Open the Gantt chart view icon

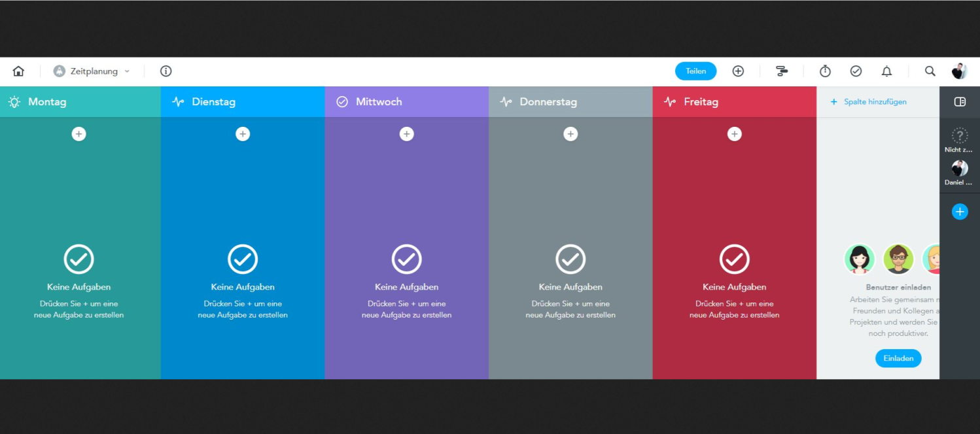coord(782,71)
